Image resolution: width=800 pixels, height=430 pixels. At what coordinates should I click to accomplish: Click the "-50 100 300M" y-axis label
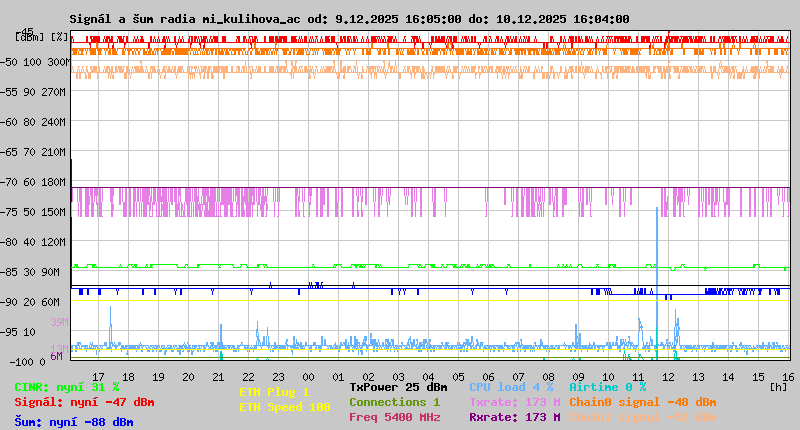[35, 62]
